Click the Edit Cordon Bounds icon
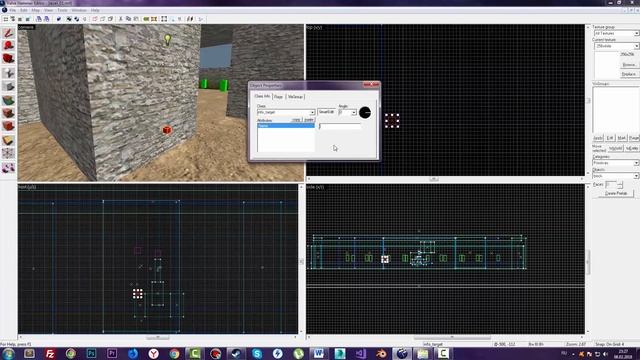Image resolution: width=640 pixels, height=360 pixels. click(154, 19)
